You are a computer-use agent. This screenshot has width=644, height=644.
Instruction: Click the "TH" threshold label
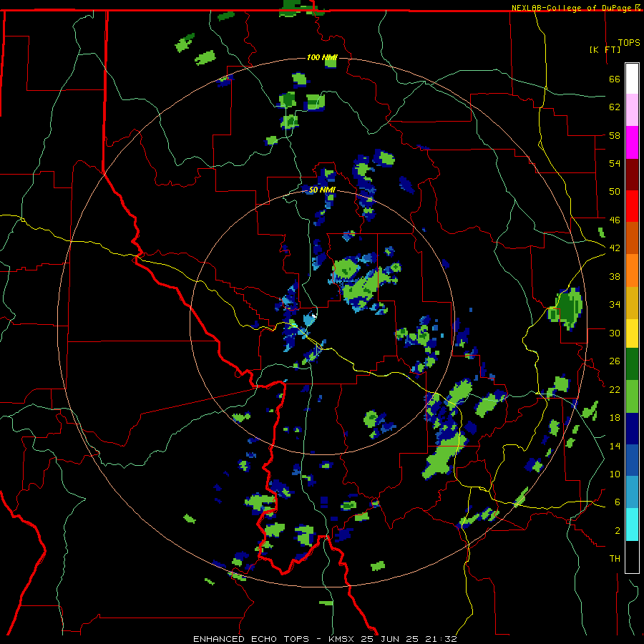pos(615,558)
